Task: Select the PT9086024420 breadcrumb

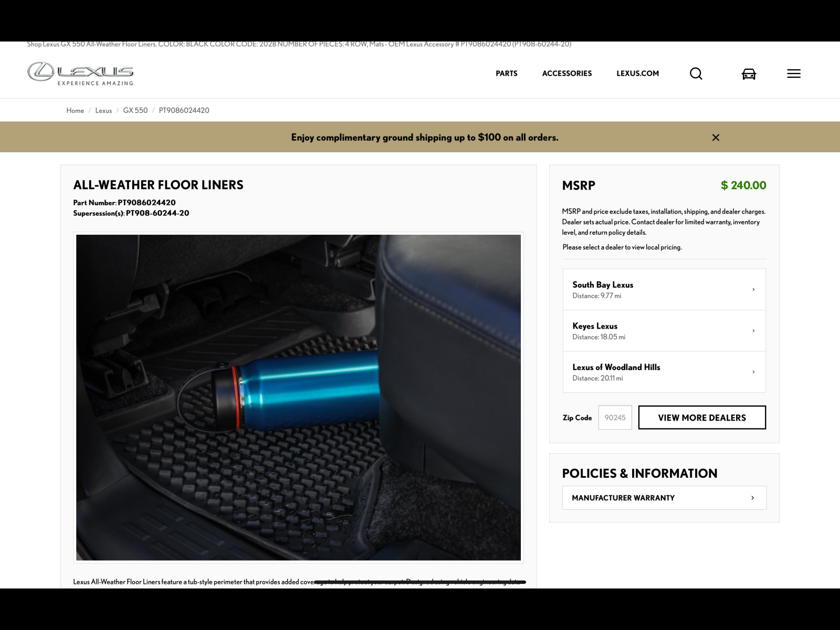Action: pos(184,110)
